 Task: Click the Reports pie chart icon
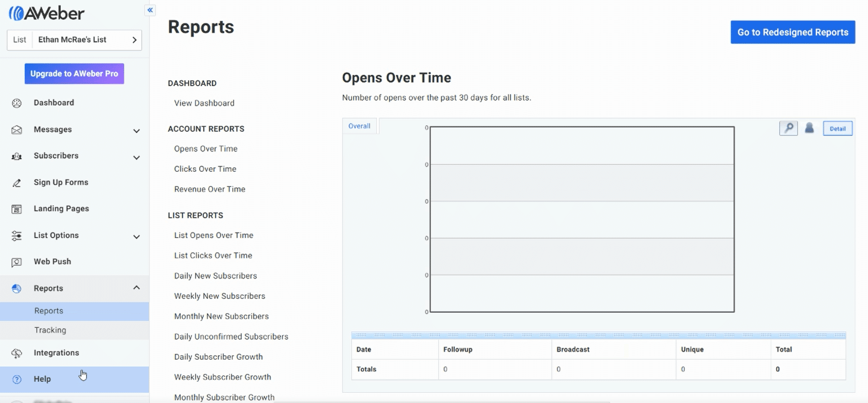[17, 288]
